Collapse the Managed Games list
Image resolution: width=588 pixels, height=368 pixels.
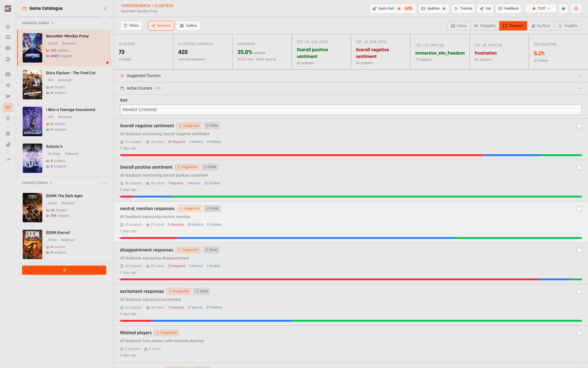pos(104,23)
